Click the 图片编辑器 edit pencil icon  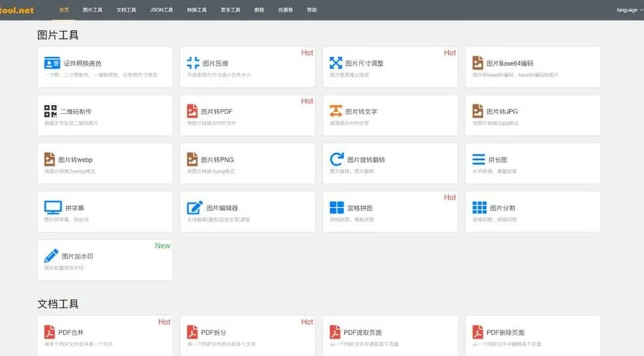195,207
